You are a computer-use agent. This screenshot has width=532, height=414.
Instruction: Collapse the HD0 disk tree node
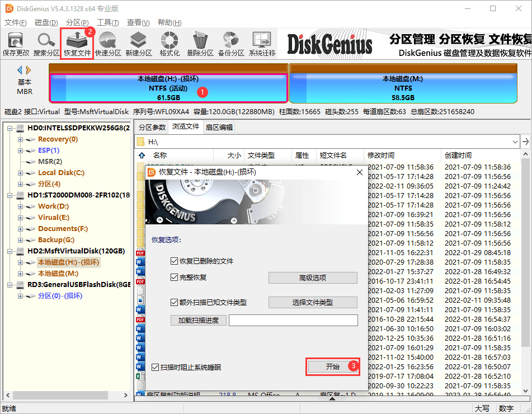(x=10, y=128)
